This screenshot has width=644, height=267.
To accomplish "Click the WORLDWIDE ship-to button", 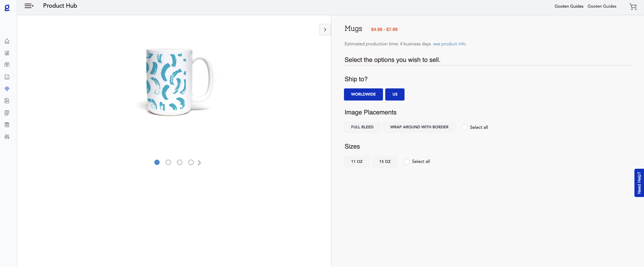I will [x=363, y=94].
